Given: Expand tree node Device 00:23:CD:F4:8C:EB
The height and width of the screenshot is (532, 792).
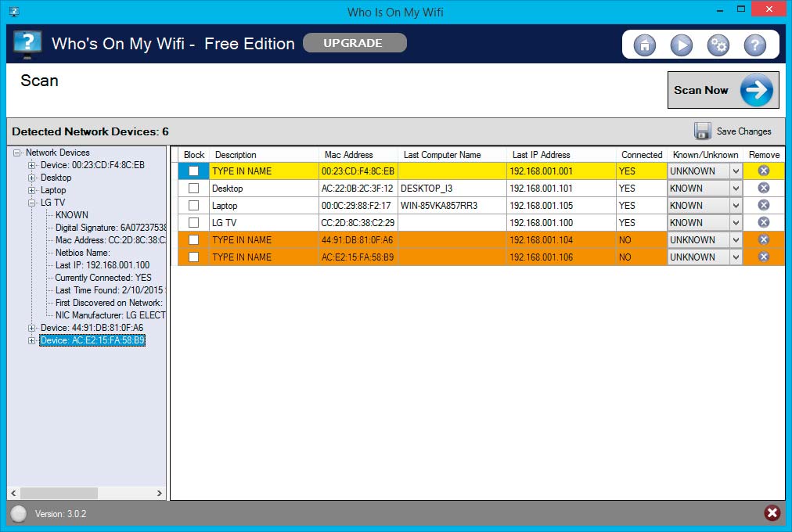Looking at the screenshot, I should [31, 165].
